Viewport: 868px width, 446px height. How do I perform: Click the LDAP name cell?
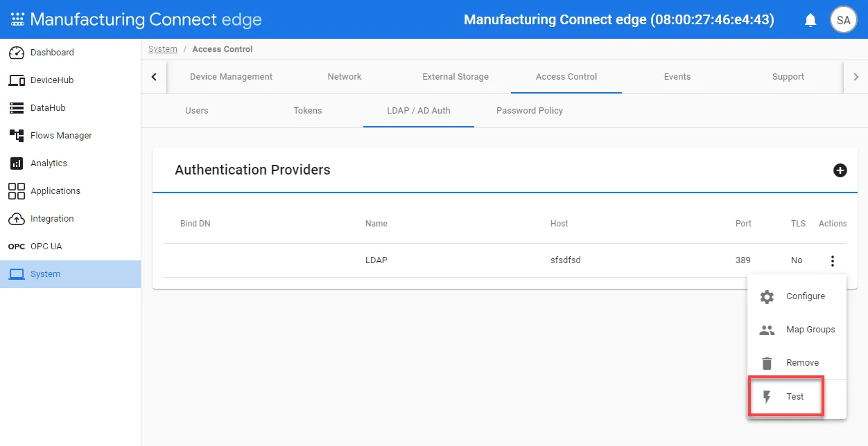(376, 260)
